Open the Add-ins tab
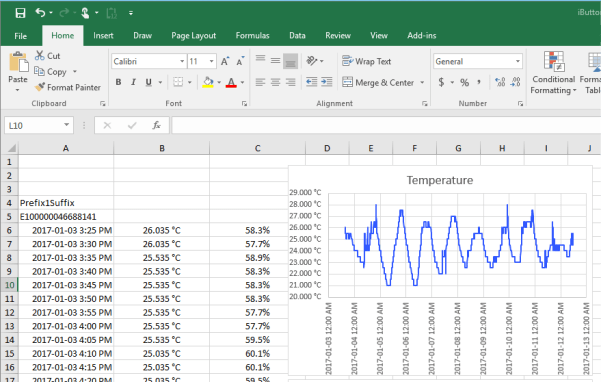Image resolution: width=601 pixels, height=382 pixels. click(x=422, y=36)
